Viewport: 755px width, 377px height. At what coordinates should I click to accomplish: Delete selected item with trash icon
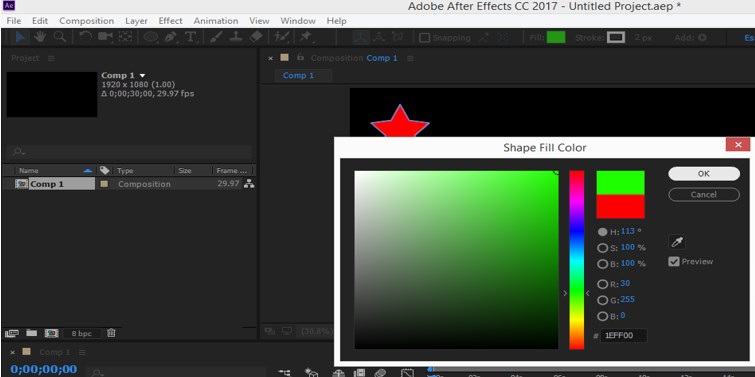click(x=111, y=333)
